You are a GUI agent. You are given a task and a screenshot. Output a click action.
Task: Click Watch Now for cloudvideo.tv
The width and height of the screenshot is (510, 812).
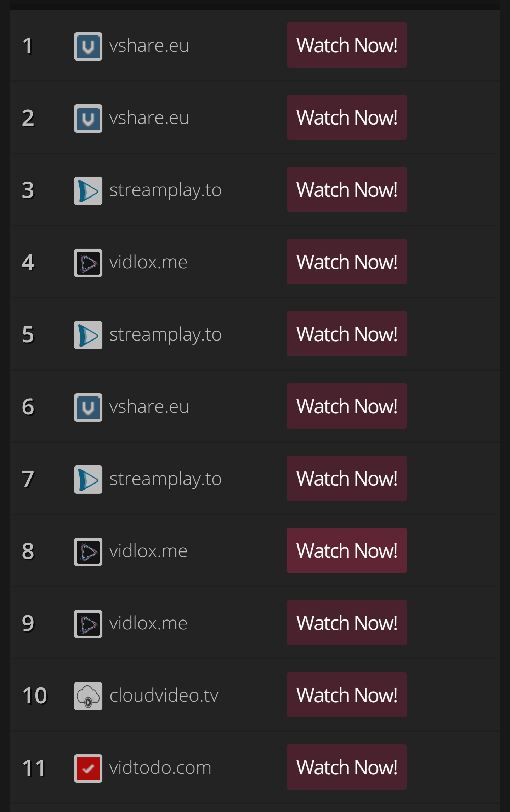(347, 695)
